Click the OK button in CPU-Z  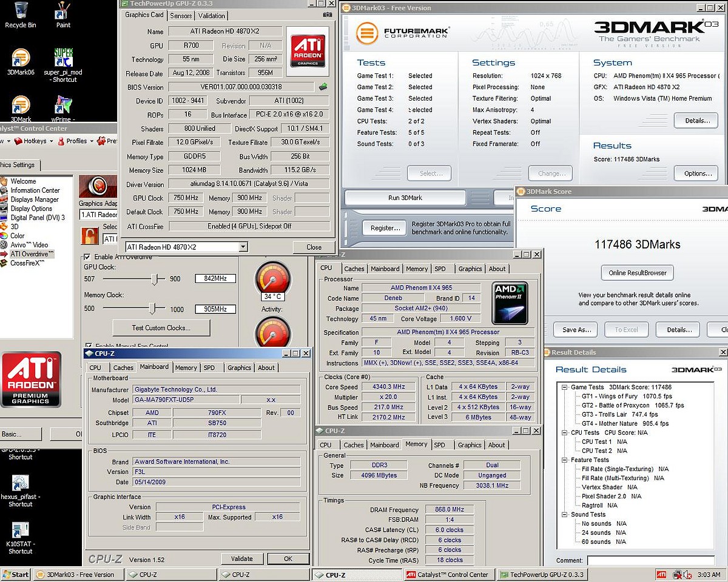coord(288,559)
